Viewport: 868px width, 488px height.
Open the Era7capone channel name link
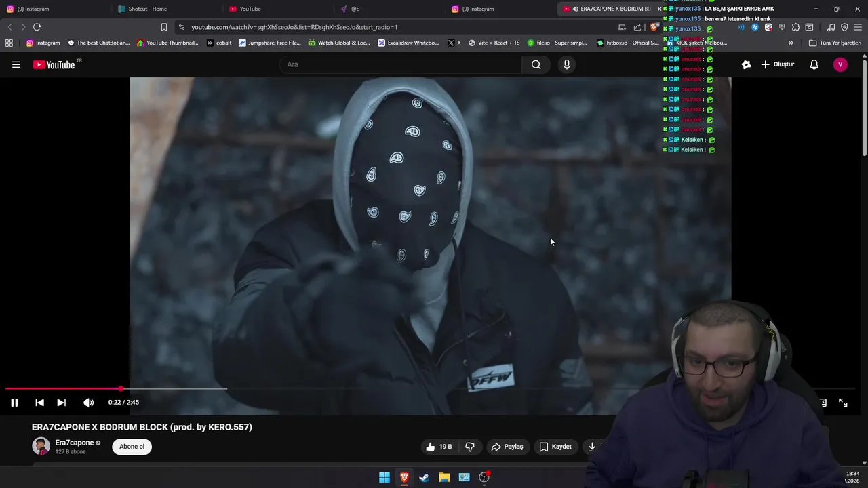click(x=75, y=443)
